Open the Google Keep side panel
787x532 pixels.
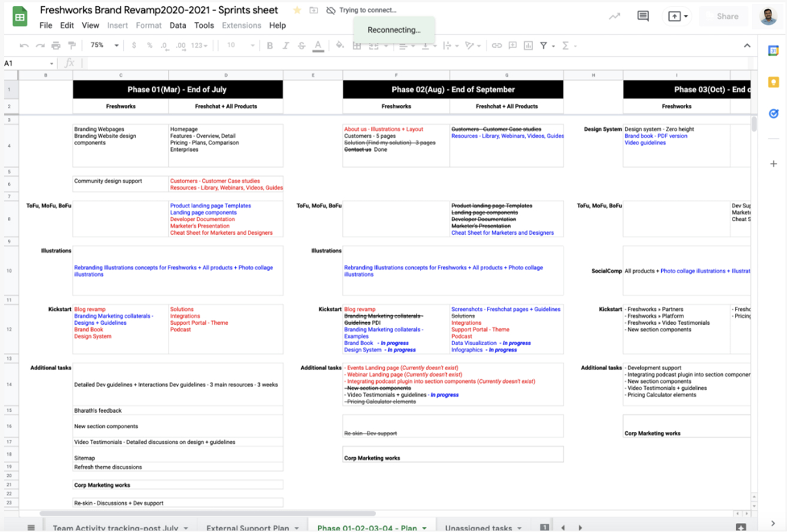[x=773, y=82]
